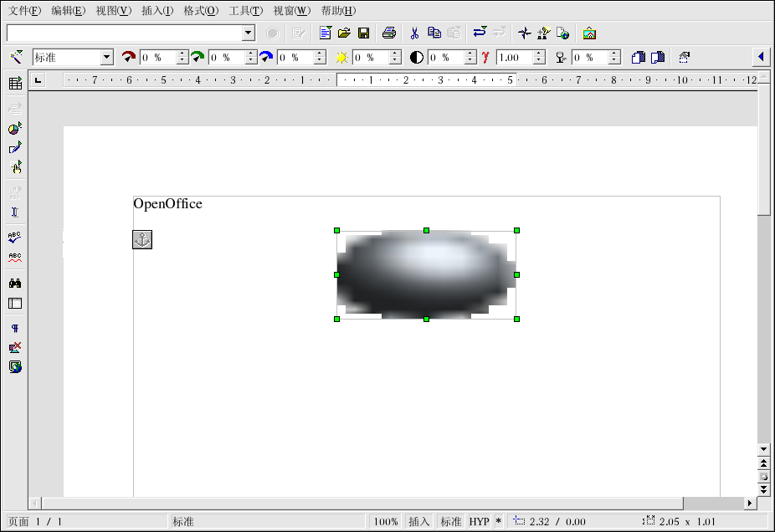
Task: Click the anchor icon in document
Action: [x=142, y=240]
